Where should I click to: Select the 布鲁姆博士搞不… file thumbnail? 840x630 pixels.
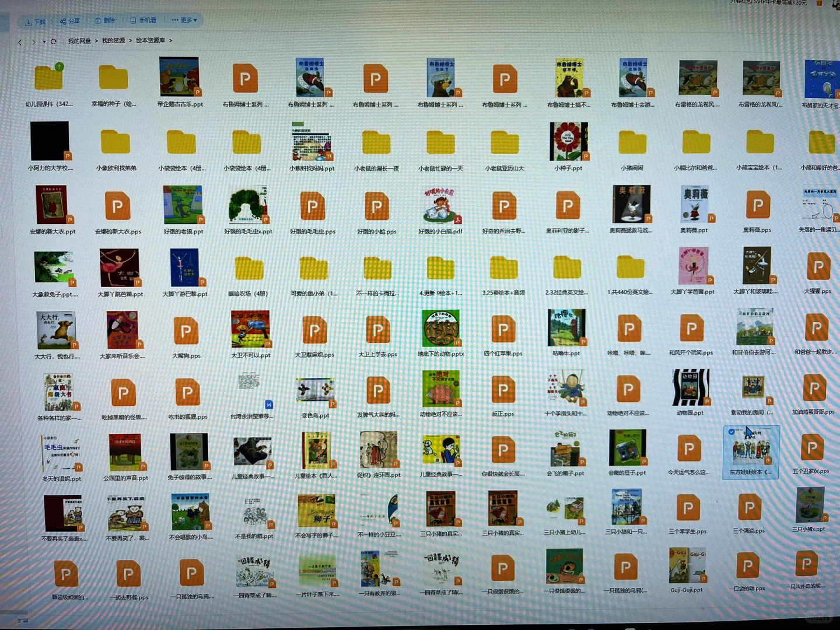click(x=569, y=78)
